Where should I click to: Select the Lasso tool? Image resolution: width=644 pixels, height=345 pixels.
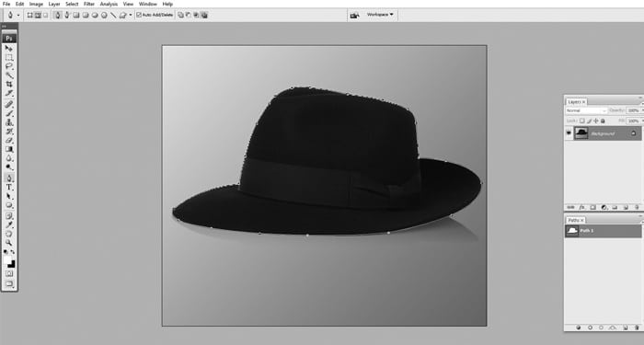click(x=8, y=66)
